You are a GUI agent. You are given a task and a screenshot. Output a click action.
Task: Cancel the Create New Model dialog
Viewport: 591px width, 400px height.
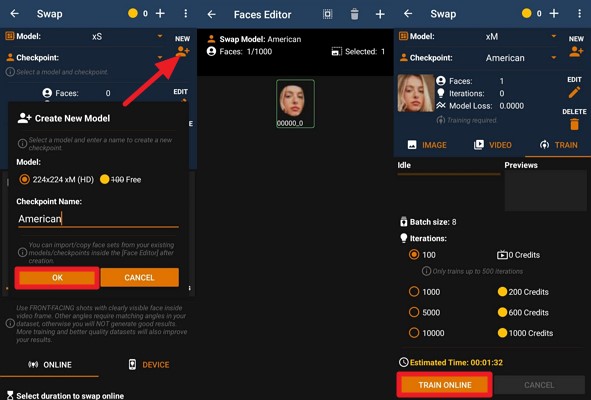pos(139,278)
